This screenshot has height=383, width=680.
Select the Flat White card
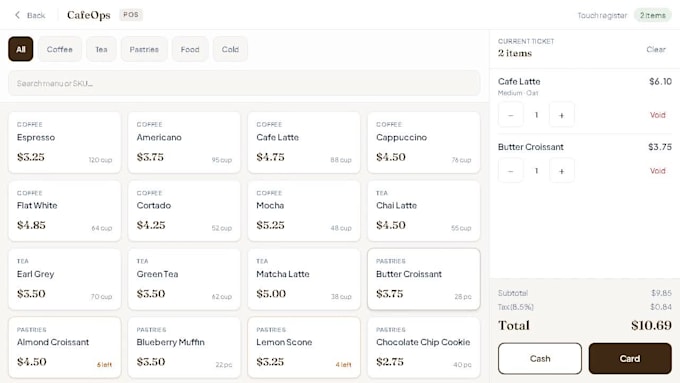click(65, 211)
